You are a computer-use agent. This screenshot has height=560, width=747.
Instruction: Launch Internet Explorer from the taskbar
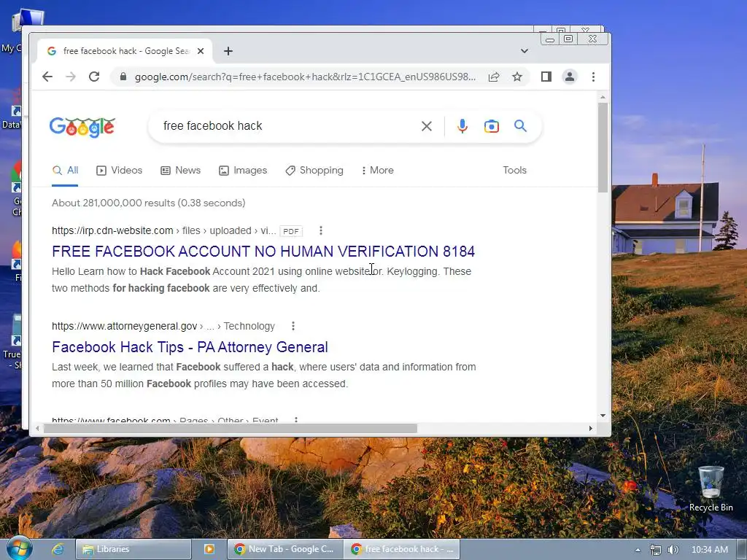(x=58, y=550)
